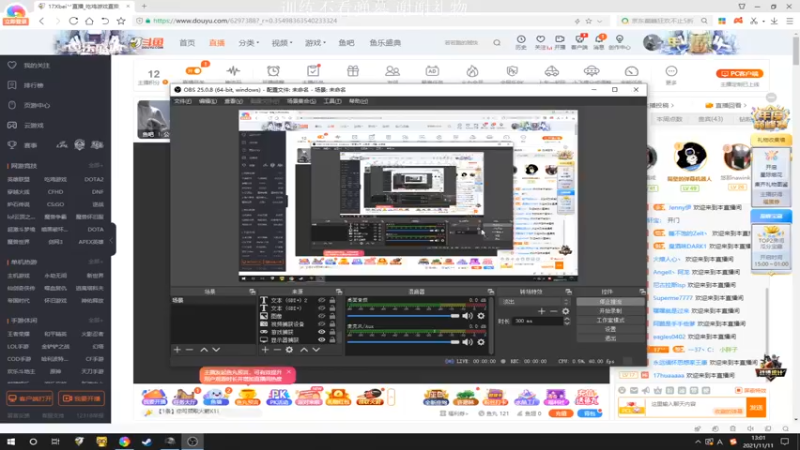Collapse the Douyu left sidebar arrow
Screen dimensions: 800x450
tap(112, 240)
